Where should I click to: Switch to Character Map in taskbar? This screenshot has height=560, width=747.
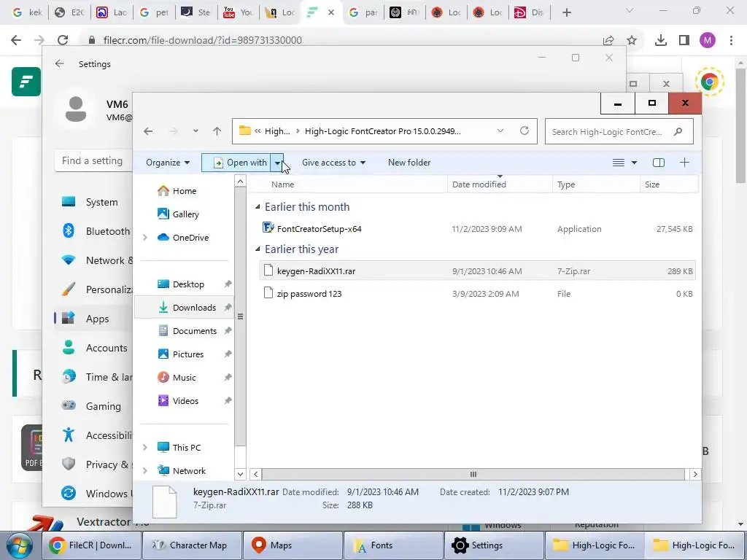pyautogui.click(x=192, y=545)
